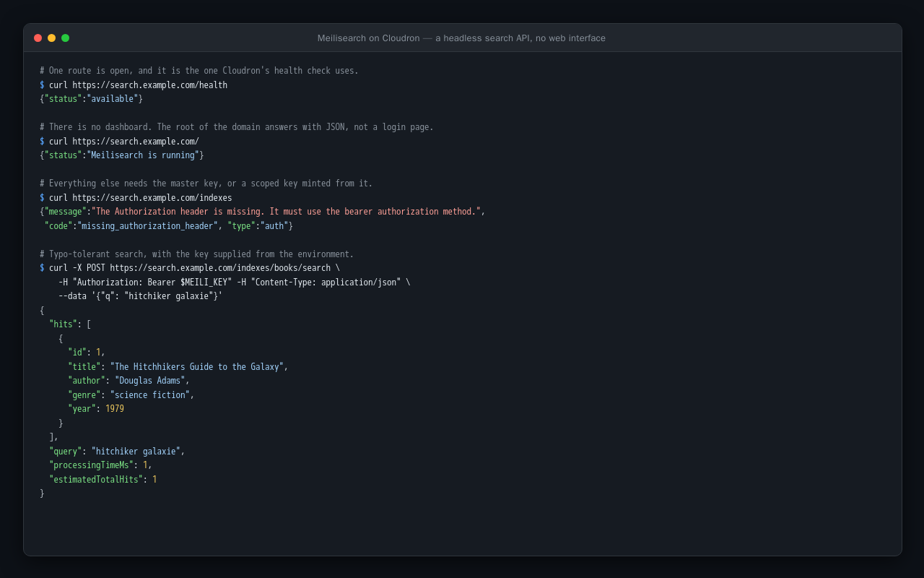The image size is (924, 578).
Task: Click the type value "auth"
Action: (274, 226)
